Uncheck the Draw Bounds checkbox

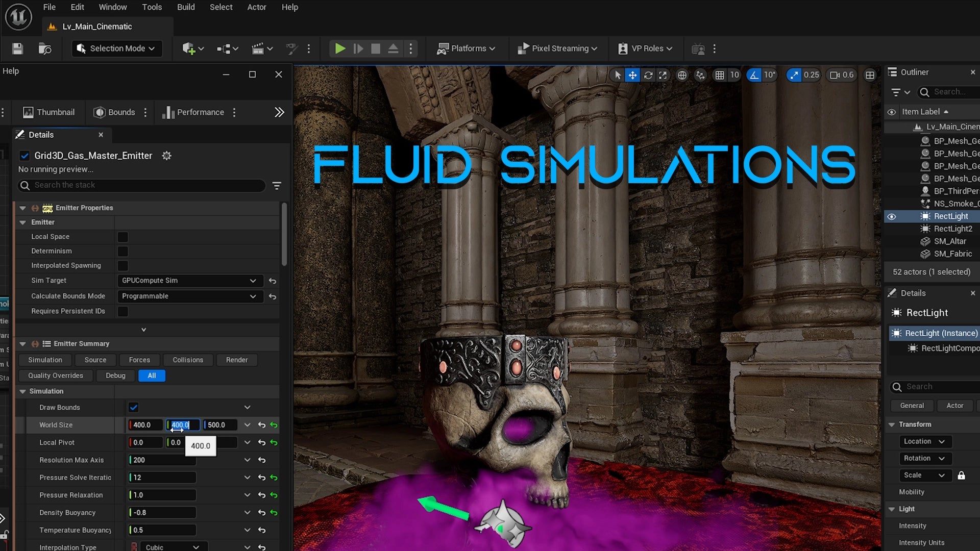pos(134,407)
